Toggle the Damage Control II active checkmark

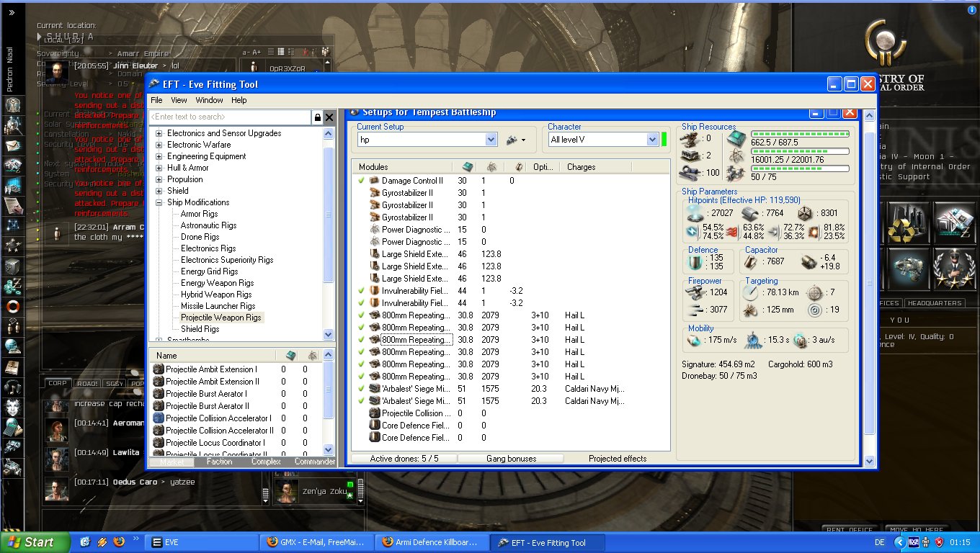click(361, 181)
